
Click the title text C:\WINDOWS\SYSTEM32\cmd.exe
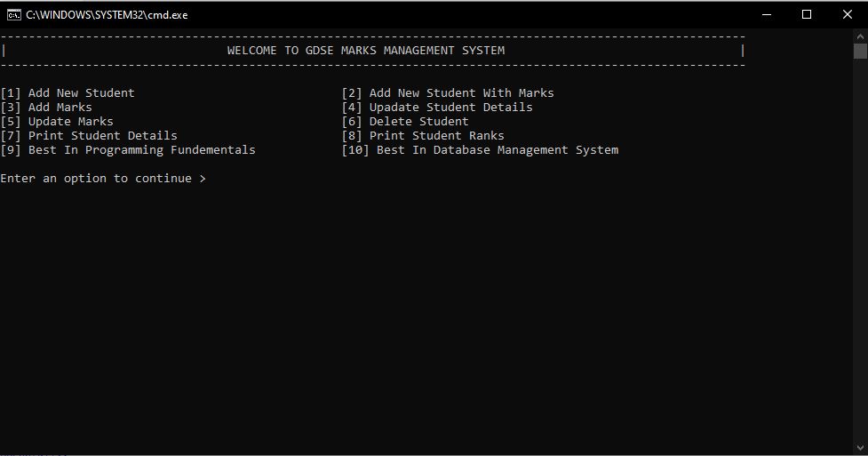(x=107, y=15)
